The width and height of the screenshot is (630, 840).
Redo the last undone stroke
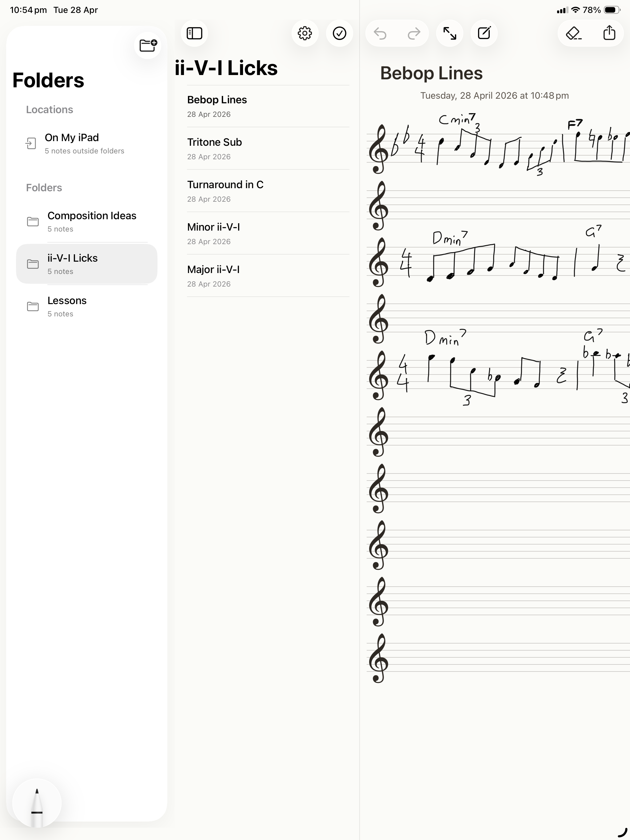tap(414, 34)
